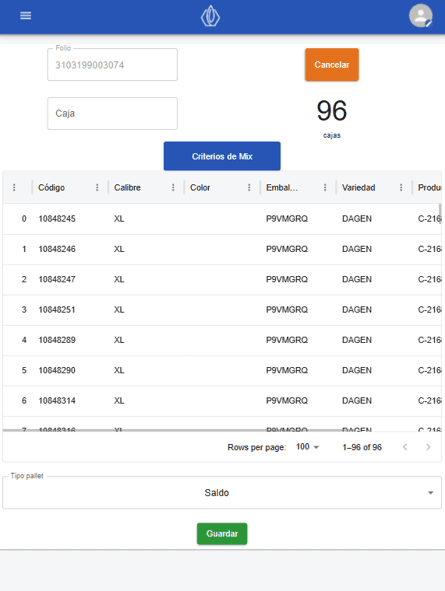Sort by the Código column header

52,187
